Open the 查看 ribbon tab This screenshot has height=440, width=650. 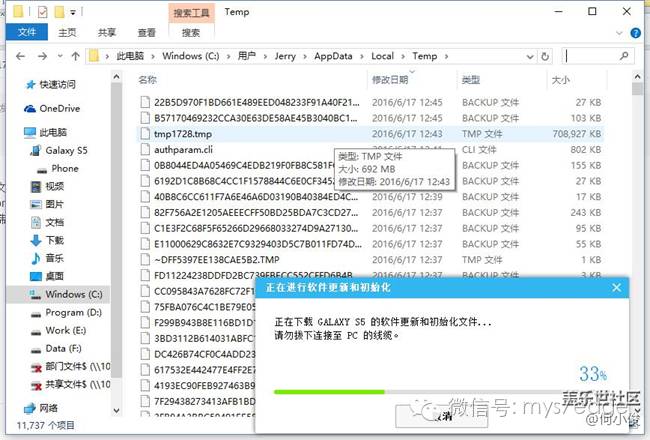[146, 32]
